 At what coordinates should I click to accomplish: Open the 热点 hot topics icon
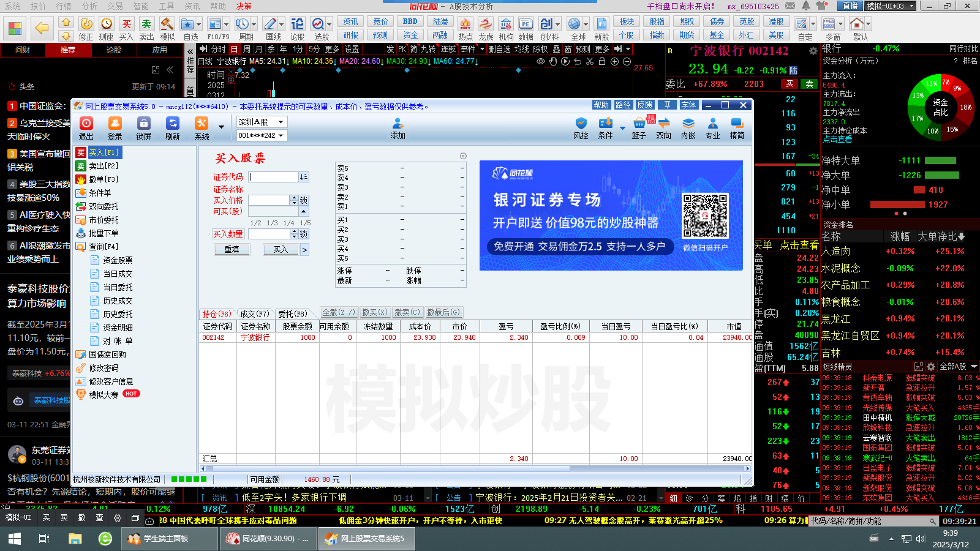click(x=466, y=28)
